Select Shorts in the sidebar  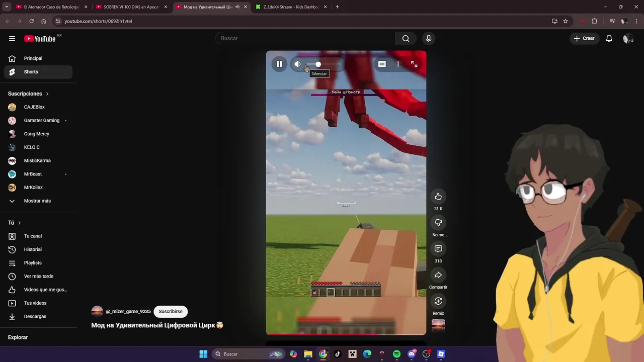pyautogui.click(x=38, y=71)
